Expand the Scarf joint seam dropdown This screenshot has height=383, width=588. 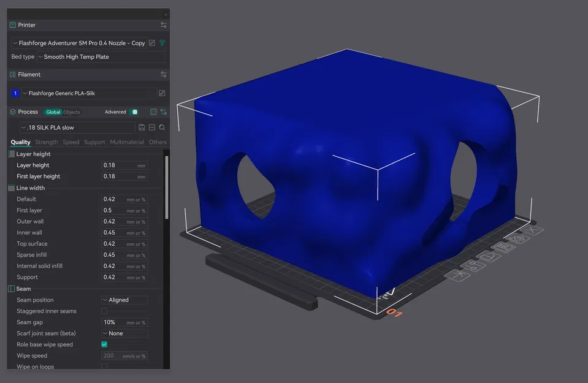point(124,333)
